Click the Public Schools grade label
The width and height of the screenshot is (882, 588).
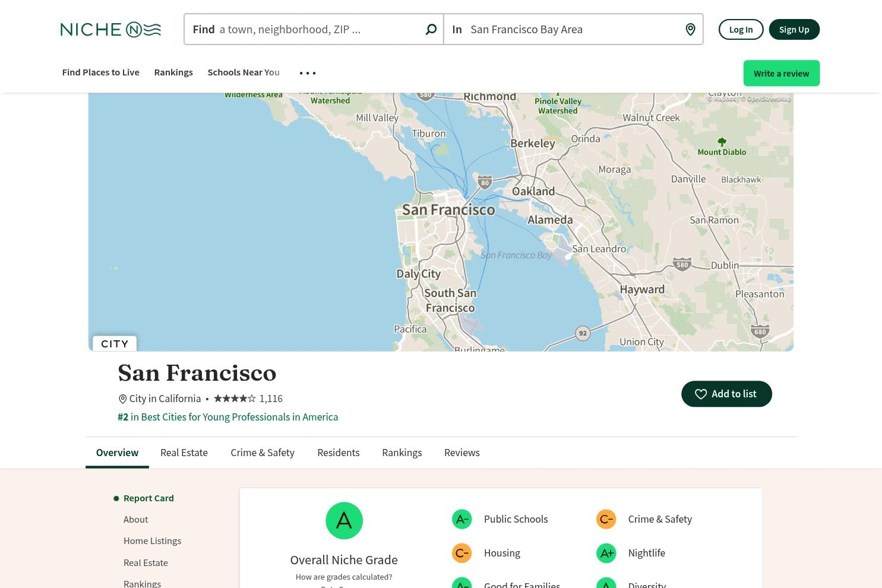click(x=516, y=519)
